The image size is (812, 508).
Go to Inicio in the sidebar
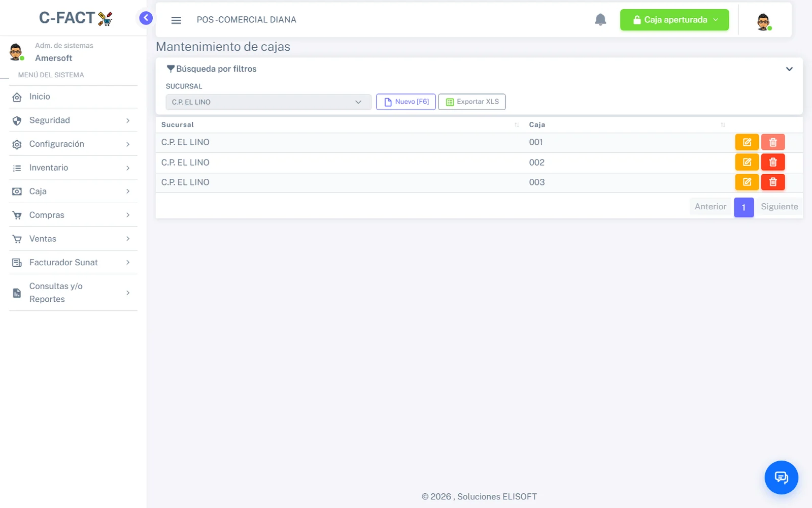point(73,97)
